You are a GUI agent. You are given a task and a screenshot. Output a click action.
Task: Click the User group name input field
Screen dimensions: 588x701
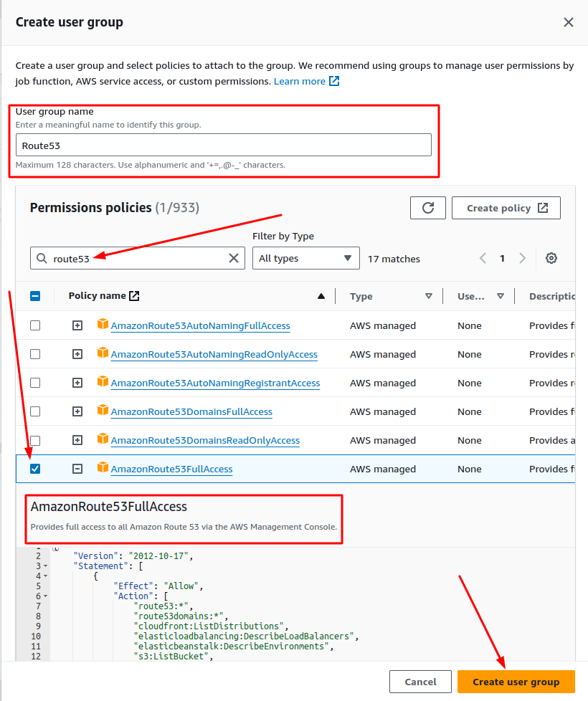tap(224, 145)
